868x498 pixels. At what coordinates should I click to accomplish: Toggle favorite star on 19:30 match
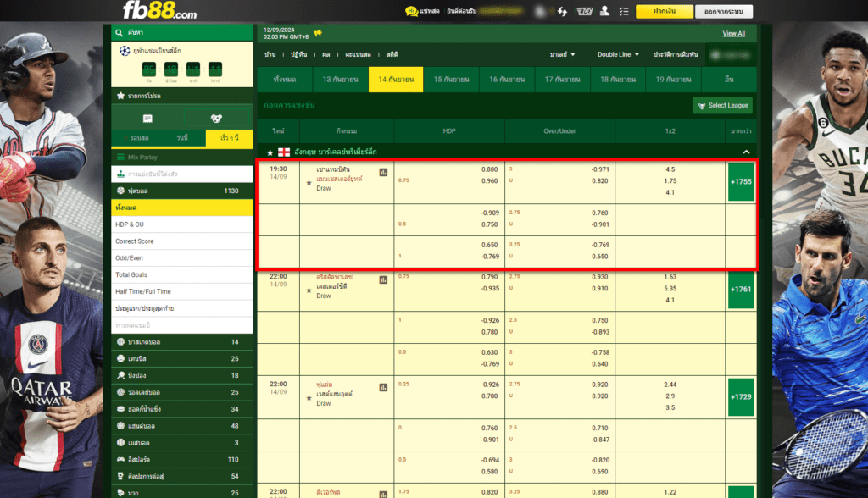point(309,183)
